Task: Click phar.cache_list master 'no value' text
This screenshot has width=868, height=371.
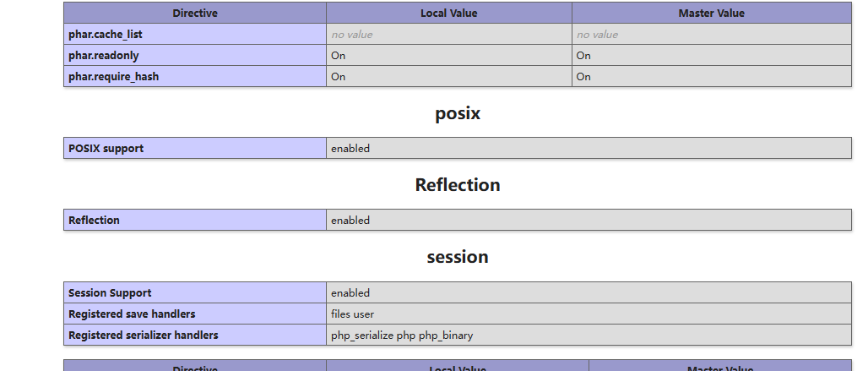Action: [x=597, y=35]
